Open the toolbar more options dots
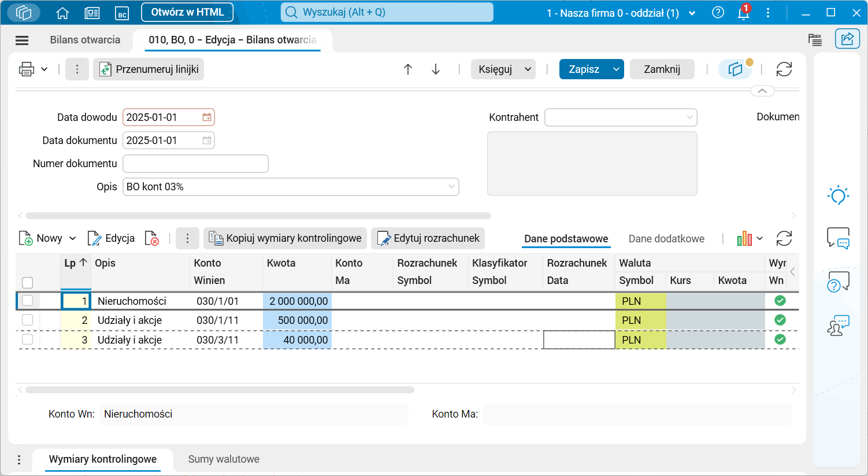Image resolution: width=868 pixels, height=476 pixels. 77,69
